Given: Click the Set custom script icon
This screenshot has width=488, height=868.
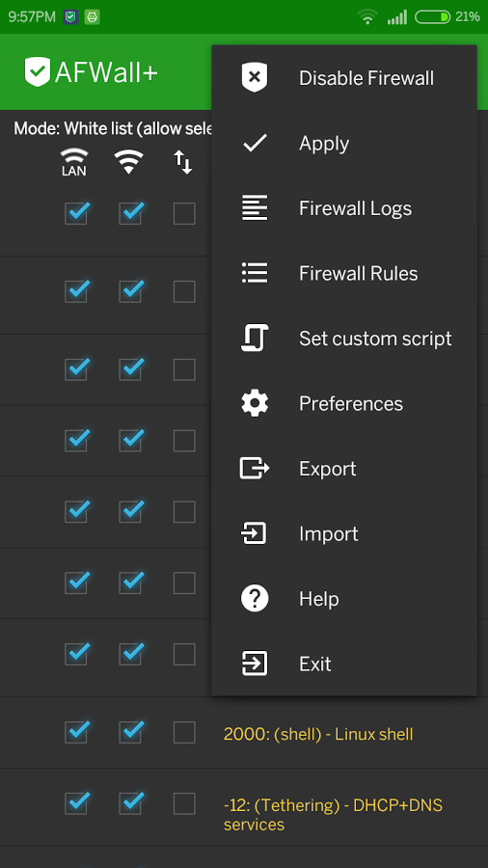Looking at the screenshot, I should click(255, 339).
